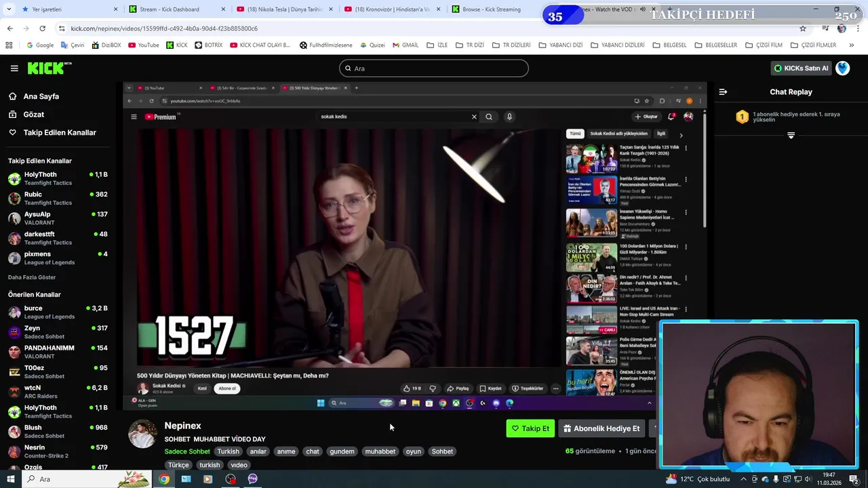Open the YouTube bookmark
This screenshot has width=868, height=488.
143,45
